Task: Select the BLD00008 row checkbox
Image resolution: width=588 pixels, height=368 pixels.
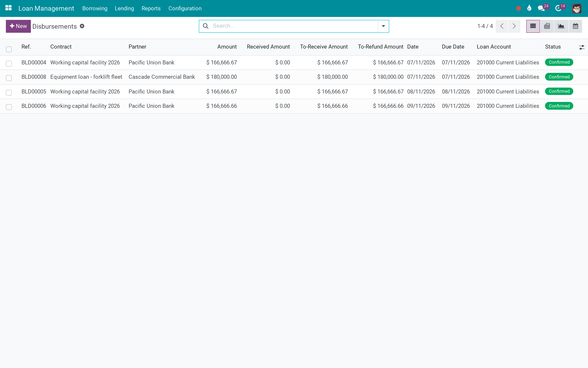Action: point(9,78)
